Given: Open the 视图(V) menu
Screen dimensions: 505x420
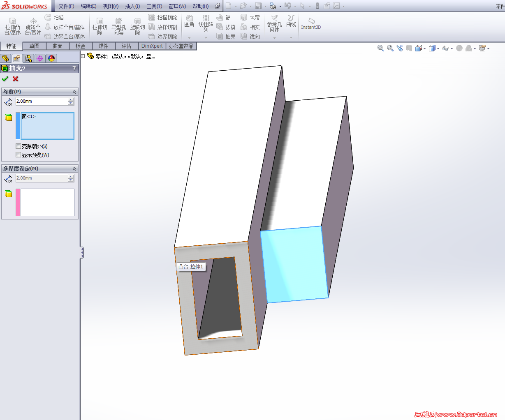Looking at the screenshot, I should pyautogui.click(x=111, y=6).
